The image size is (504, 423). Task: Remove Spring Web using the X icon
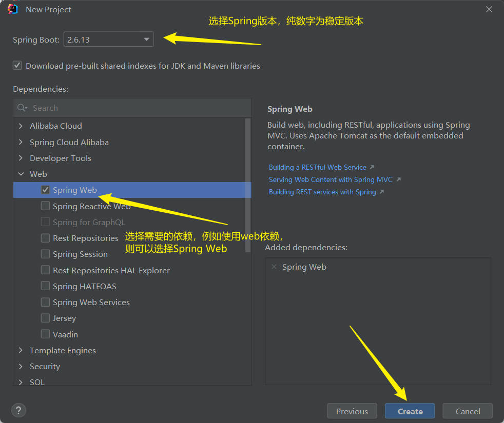point(274,267)
